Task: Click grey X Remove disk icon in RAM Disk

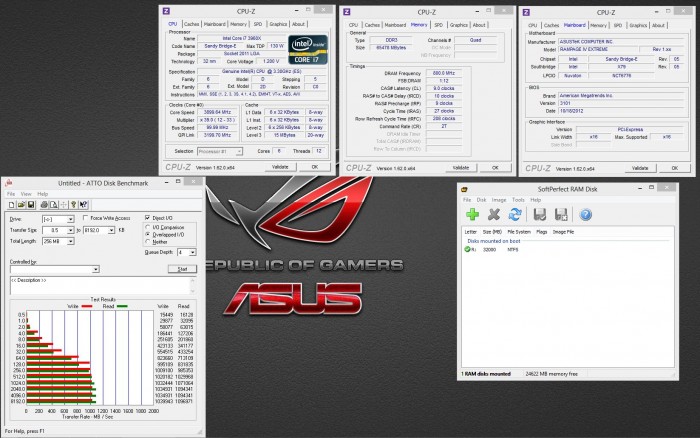Action: click(494, 215)
